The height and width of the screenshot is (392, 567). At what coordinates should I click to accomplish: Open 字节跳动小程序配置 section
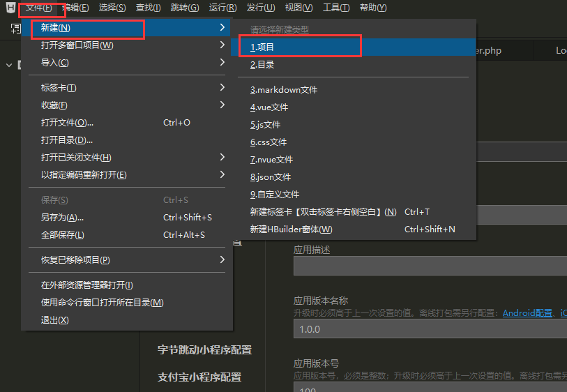click(204, 350)
